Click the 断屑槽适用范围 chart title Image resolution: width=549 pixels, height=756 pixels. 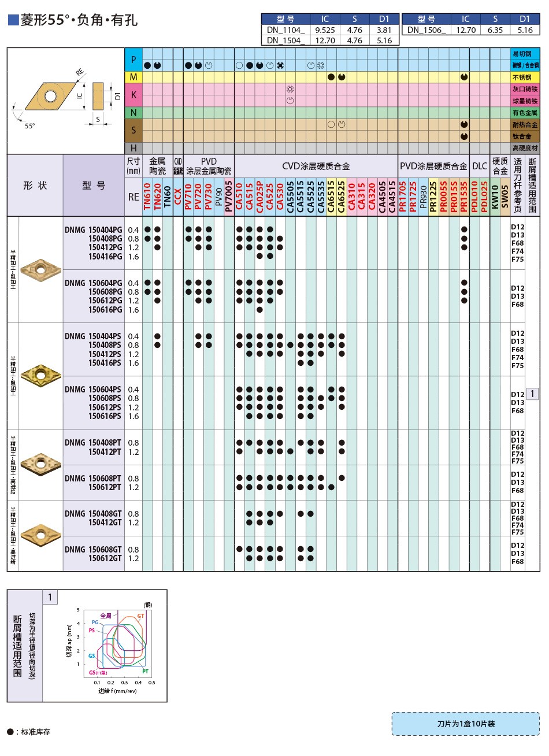pyautogui.click(x=17, y=646)
